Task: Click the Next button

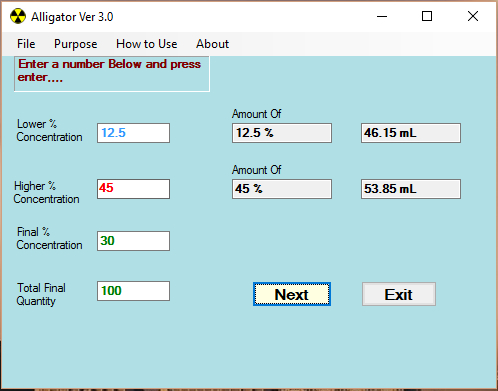Action: pyautogui.click(x=292, y=294)
